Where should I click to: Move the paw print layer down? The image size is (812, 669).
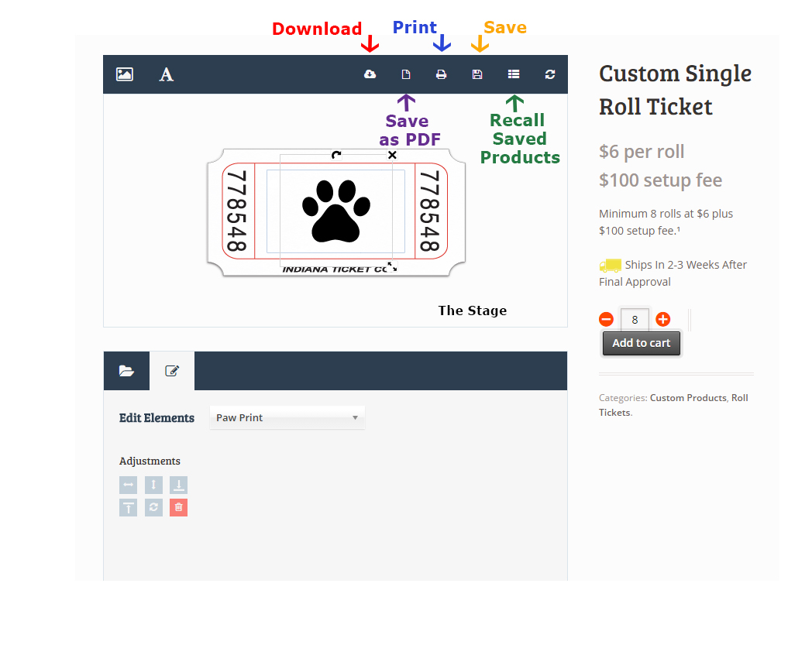pyautogui.click(x=178, y=485)
